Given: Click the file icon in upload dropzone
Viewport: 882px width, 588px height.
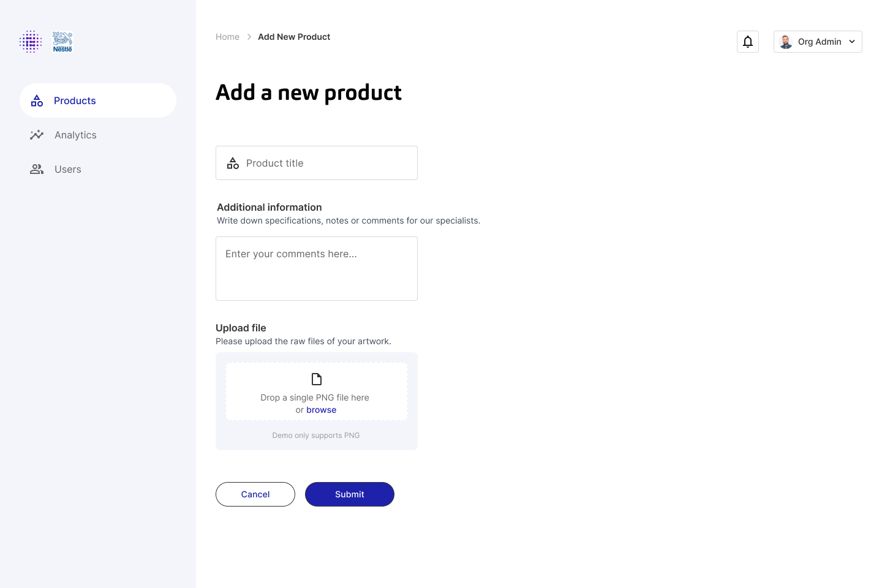Looking at the screenshot, I should 317,379.
